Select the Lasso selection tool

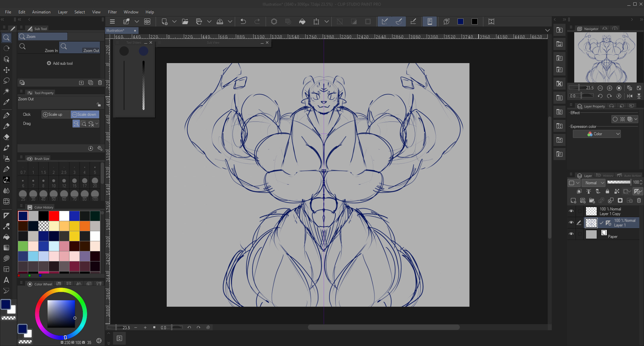(6, 81)
